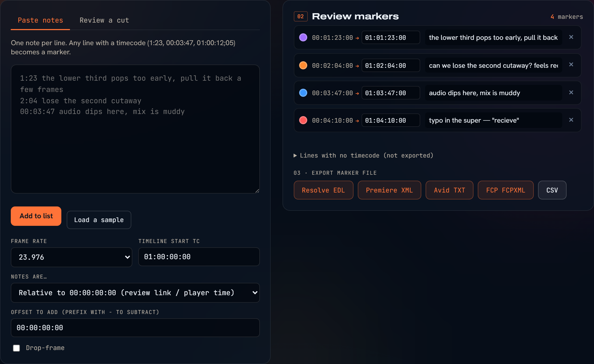Screen dimensions: 594x364
Task: Edit the 01:02:04:00 timecode field
Action: click(x=391, y=65)
